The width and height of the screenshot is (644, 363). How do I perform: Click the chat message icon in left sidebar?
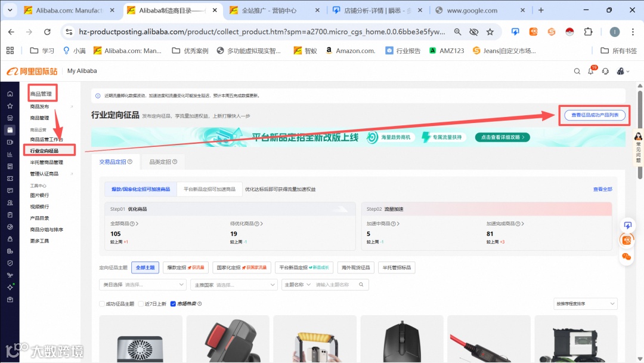[10, 190]
